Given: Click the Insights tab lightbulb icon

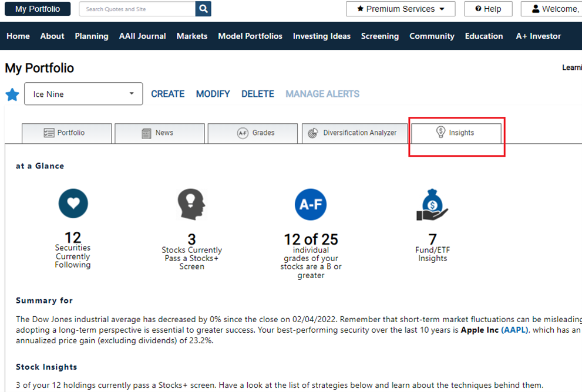Looking at the screenshot, I should point(440,131).
